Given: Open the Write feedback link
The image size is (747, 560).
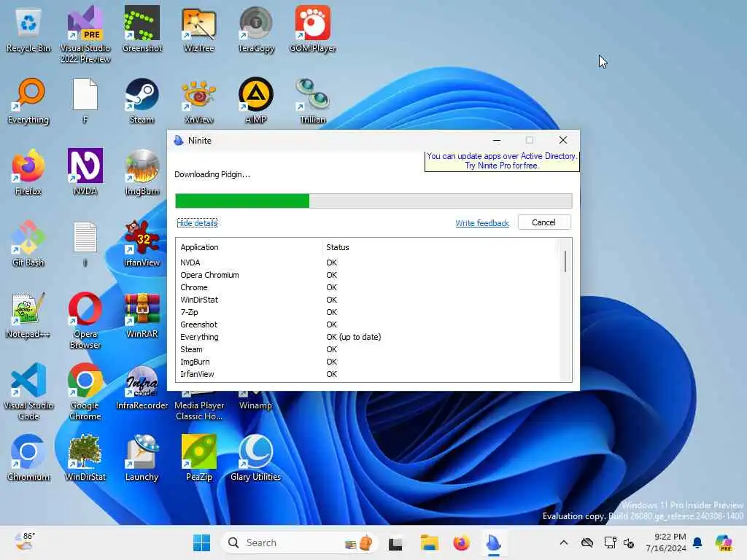Looking at the screenshot, I should pos(482,223).
